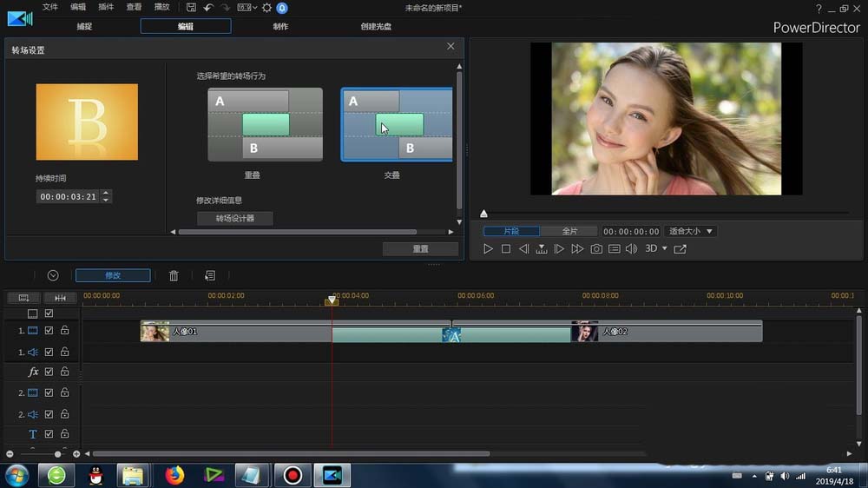Click the 转场设计器 button
The width and height of the screenshot is (868, 488).
pos(235,219)
